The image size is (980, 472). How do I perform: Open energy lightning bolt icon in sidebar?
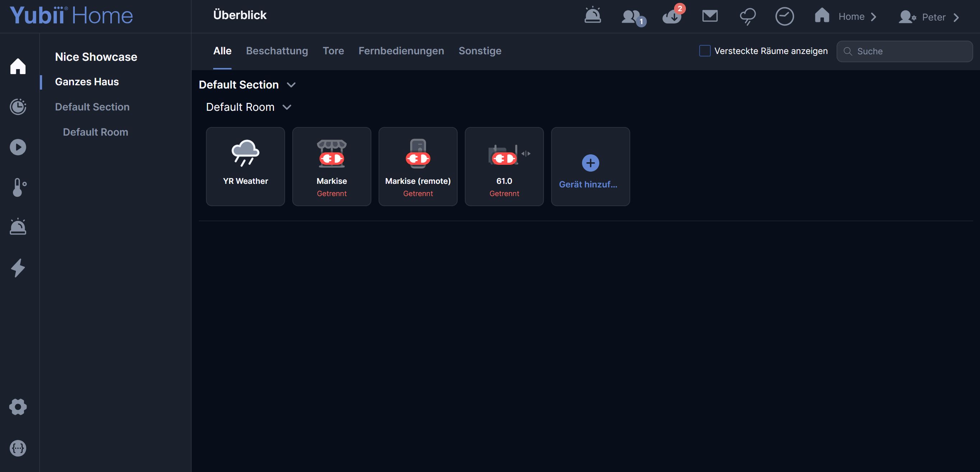pyautogui.click(x=18, y=268)
